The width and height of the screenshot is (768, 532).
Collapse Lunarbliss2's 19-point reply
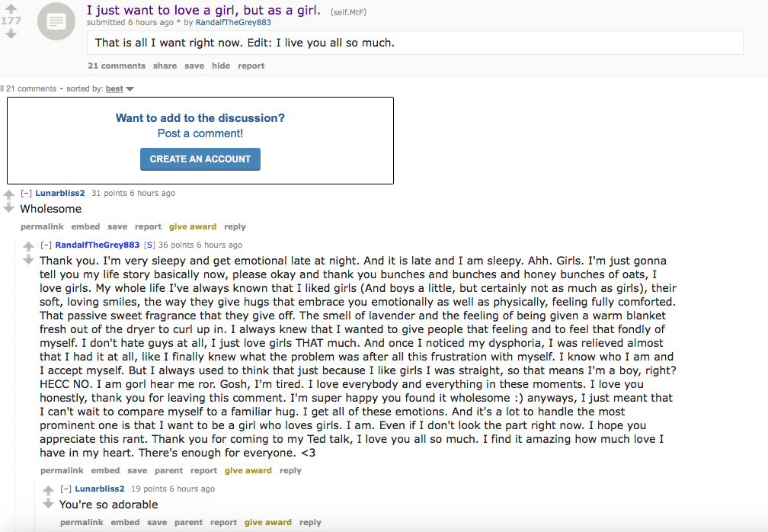[66, 489]
